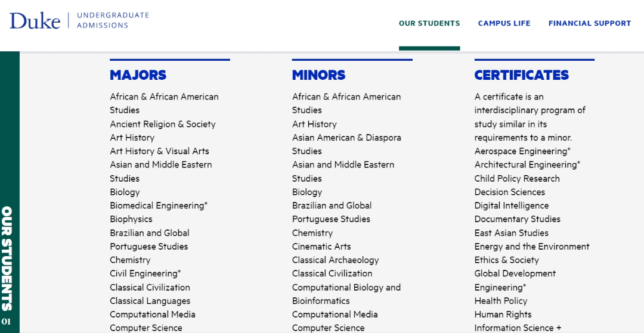Select Art History & Visual Arts major
Viewport: 644px width, 333px height.
click(159, 151)
